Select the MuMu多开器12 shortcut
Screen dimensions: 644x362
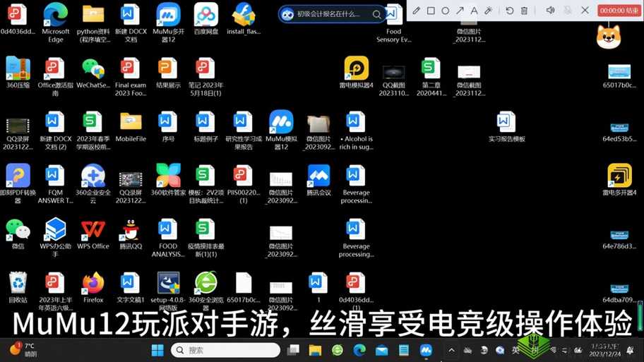coord(168,23)
